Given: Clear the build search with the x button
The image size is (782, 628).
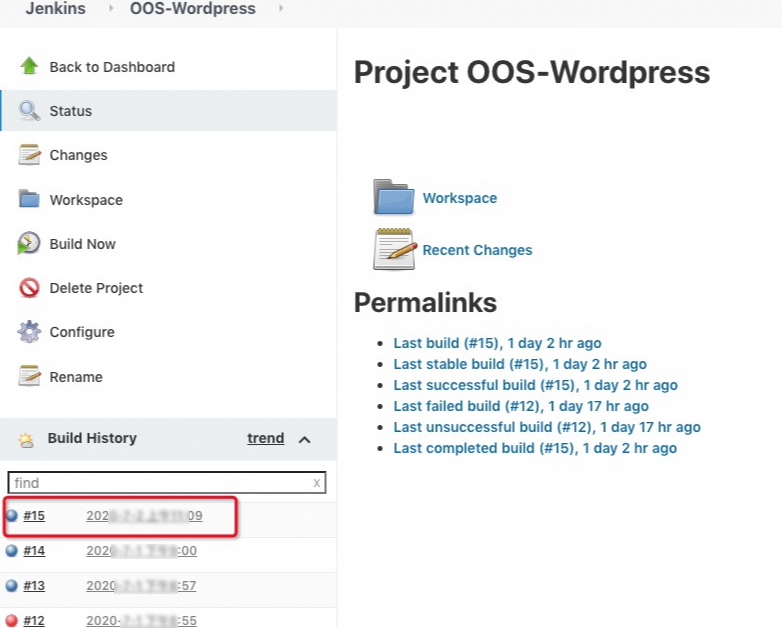Looking at the screenshot, I should pos(317,482).
